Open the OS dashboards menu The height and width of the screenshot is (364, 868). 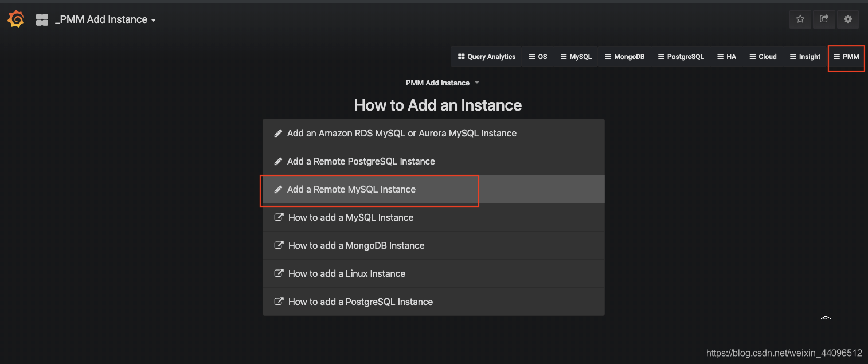pyautogui.click(x=538, y=57)
